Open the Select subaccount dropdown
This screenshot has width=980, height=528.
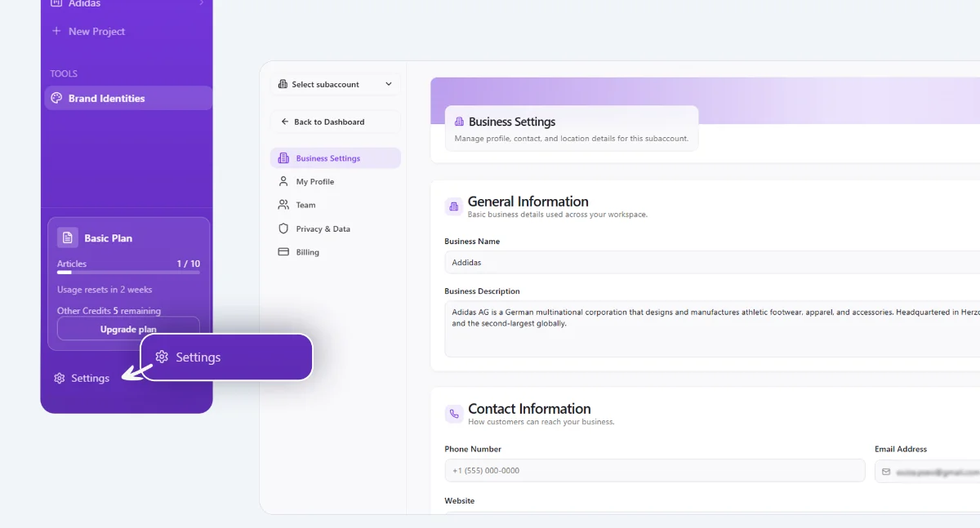click(336, 84)
